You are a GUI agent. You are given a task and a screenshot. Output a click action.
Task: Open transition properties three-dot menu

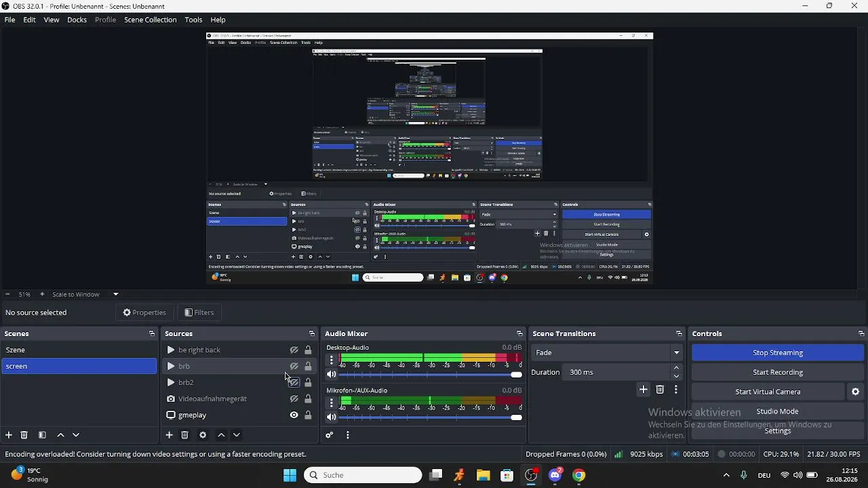675,390
